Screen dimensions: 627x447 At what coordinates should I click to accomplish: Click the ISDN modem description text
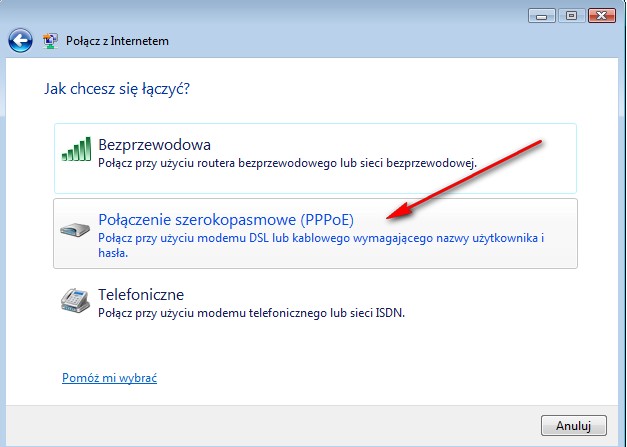[252, 313]
